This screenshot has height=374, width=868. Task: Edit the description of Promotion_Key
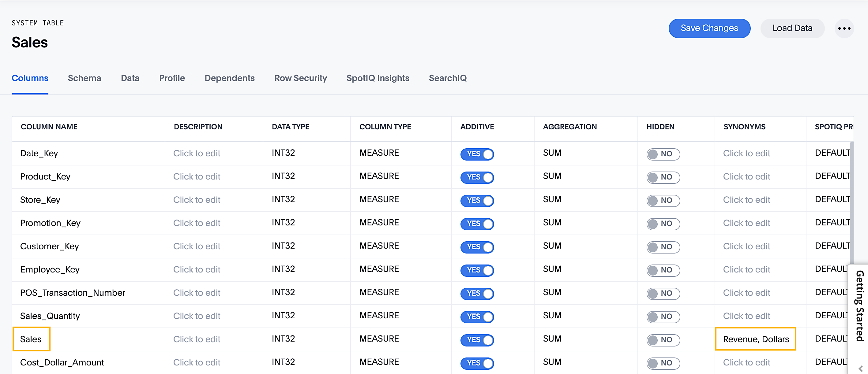click(197, 223)
